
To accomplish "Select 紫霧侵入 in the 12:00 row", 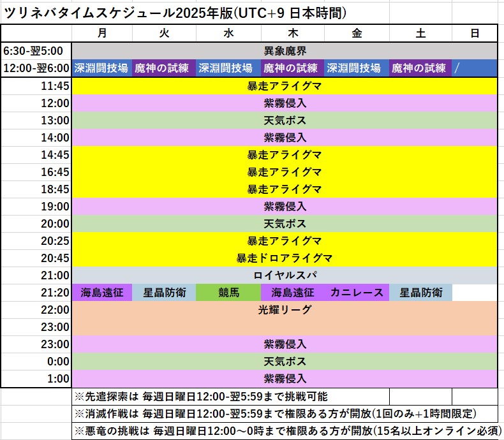I will tap(285, 103).
